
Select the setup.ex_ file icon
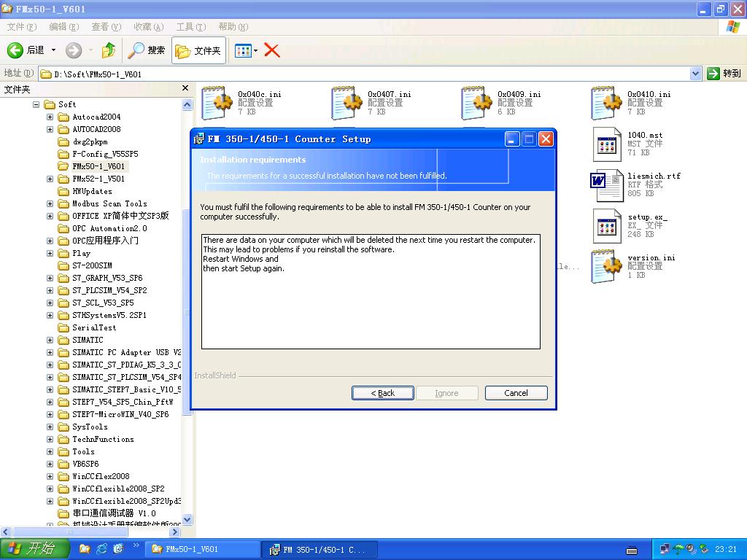[607, 226]
